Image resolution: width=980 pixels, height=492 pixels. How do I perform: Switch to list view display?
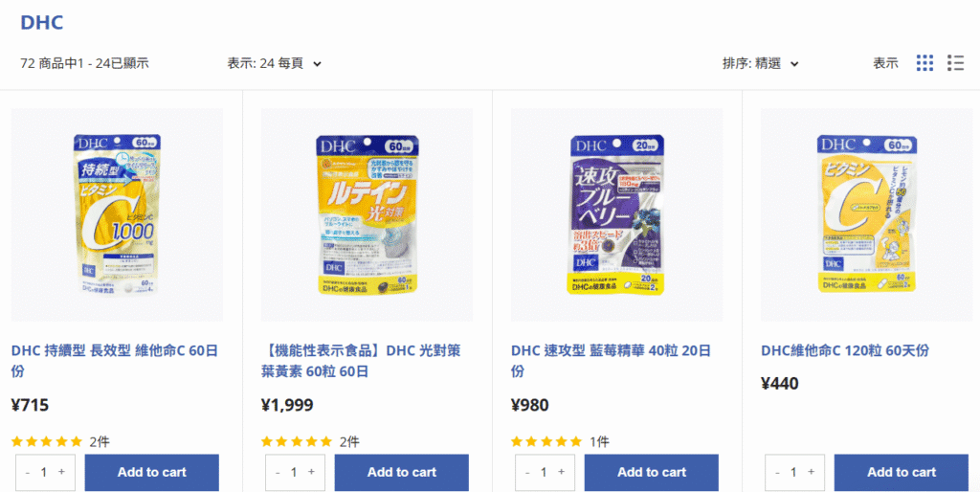tap(955, 63)
